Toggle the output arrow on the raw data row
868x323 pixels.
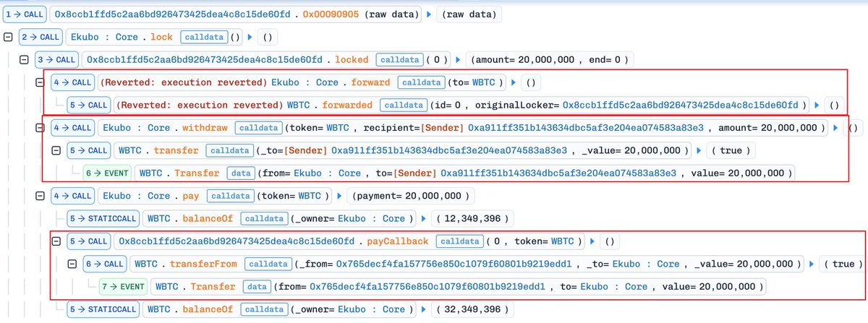[x=430, y=13]
